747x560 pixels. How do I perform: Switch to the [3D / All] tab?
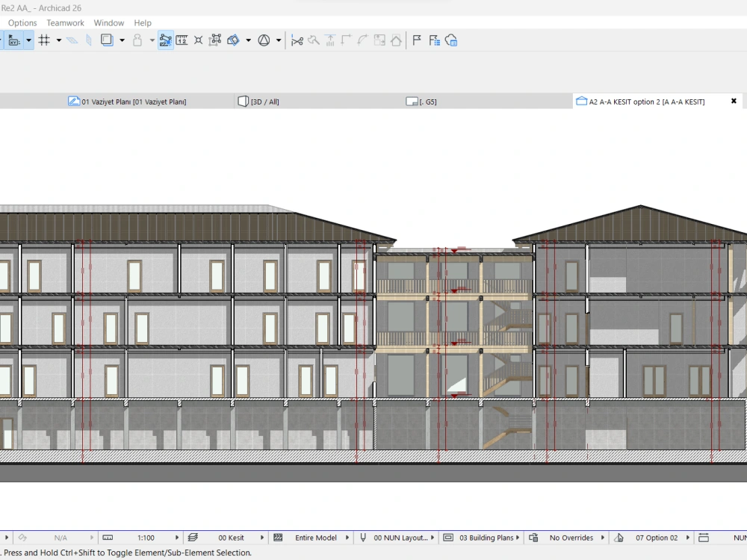coord(258,101)
